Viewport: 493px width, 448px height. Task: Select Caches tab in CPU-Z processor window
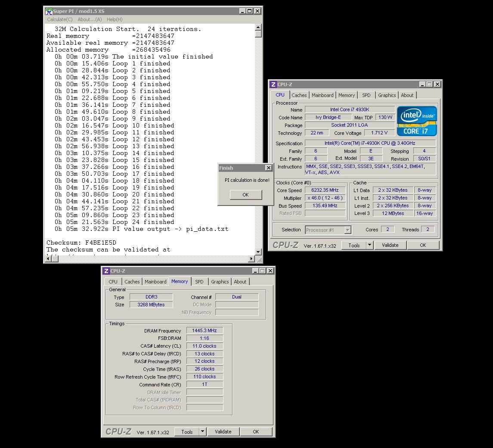[x=299, y=95]
